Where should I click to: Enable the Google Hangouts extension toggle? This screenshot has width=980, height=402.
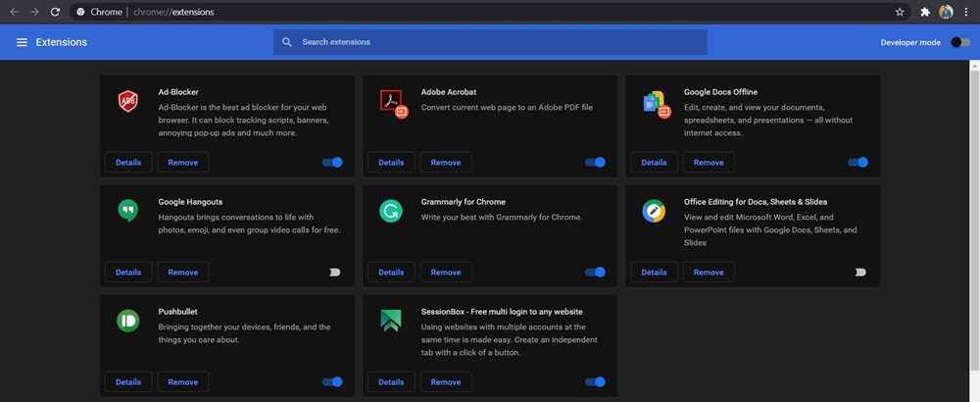pos(334,272)
